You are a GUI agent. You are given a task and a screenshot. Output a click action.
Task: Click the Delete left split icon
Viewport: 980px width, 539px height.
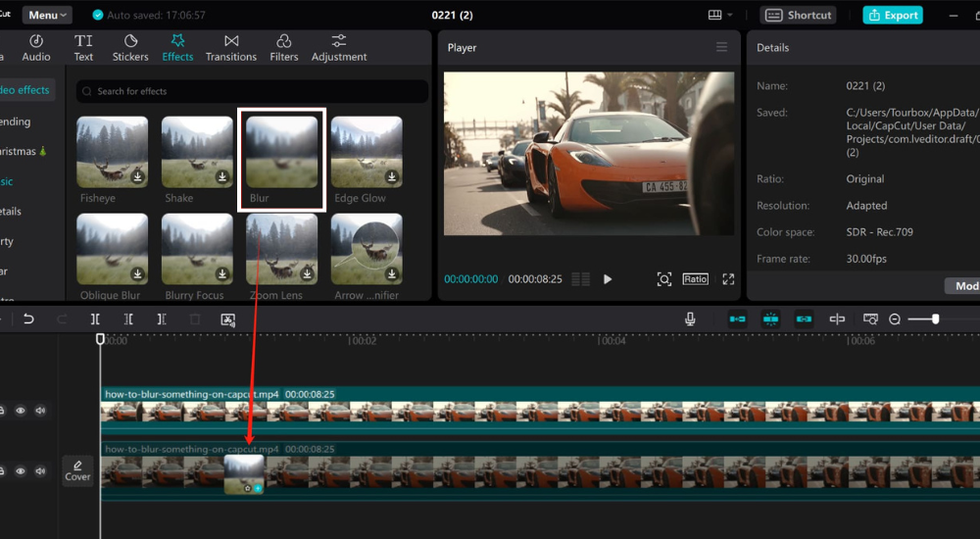coord(128,319)
